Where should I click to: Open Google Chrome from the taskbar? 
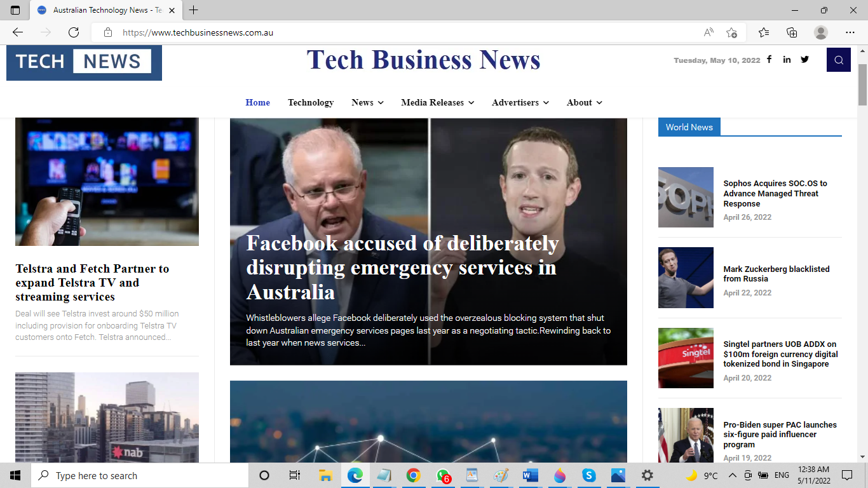[414, 475]
